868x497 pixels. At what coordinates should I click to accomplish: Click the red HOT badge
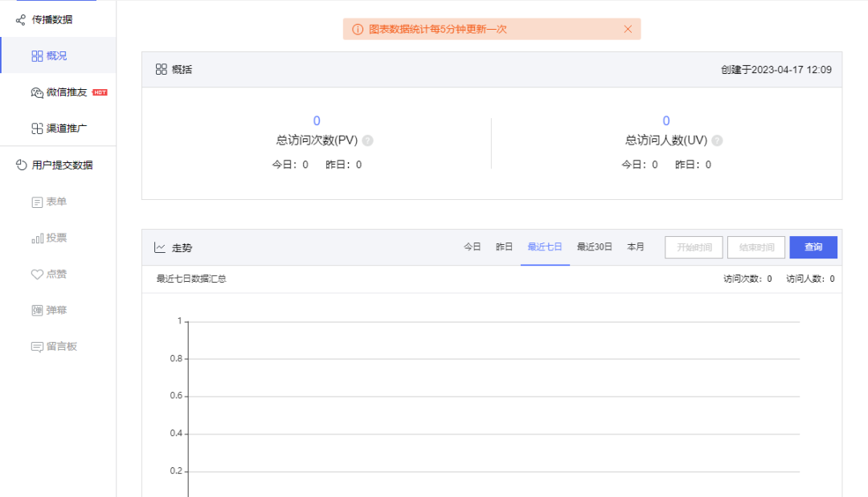pyautogui.click(x=100, y=92)
